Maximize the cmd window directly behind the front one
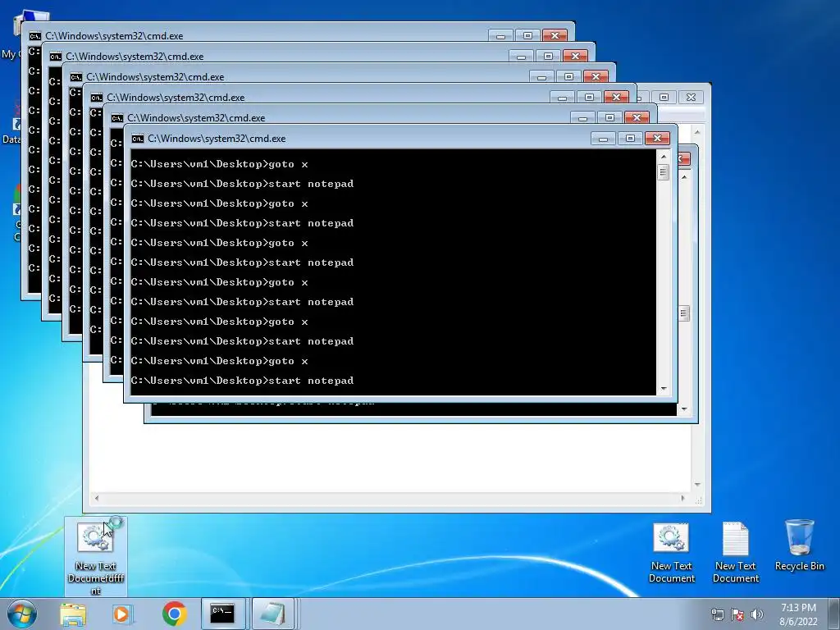The image size is (840, 630). click(x=609, y=117)
